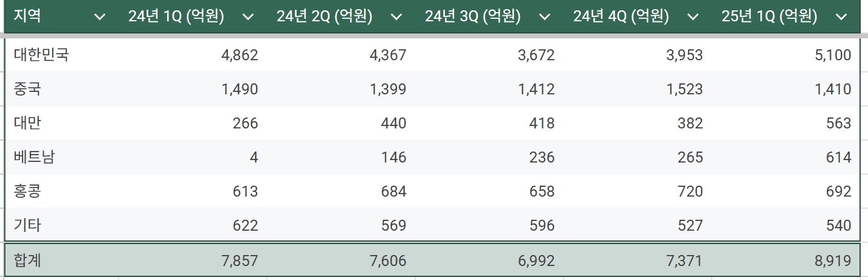
Task: Click the cell with value 5,100
Action: tap(786, 55)
